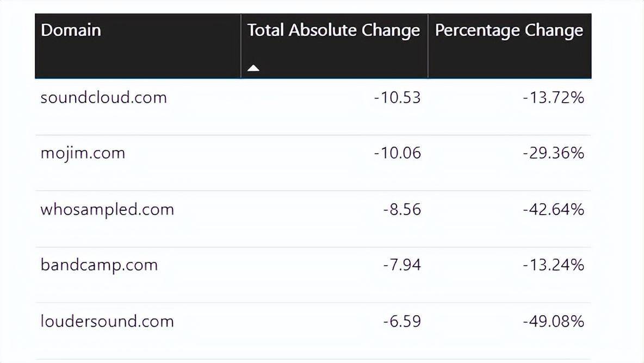
Task: Open the whosampled.com domain link
Action: [x=107, y=209]
